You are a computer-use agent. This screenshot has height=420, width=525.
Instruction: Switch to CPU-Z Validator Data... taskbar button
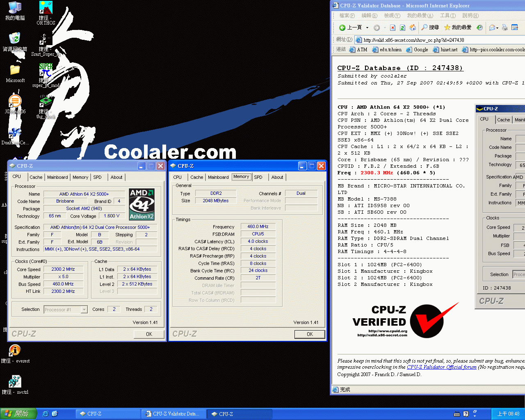174,414
